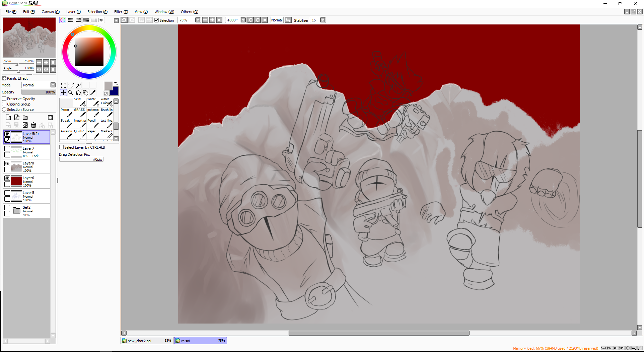Select the Marker2 brush

[x=106, y=134]
